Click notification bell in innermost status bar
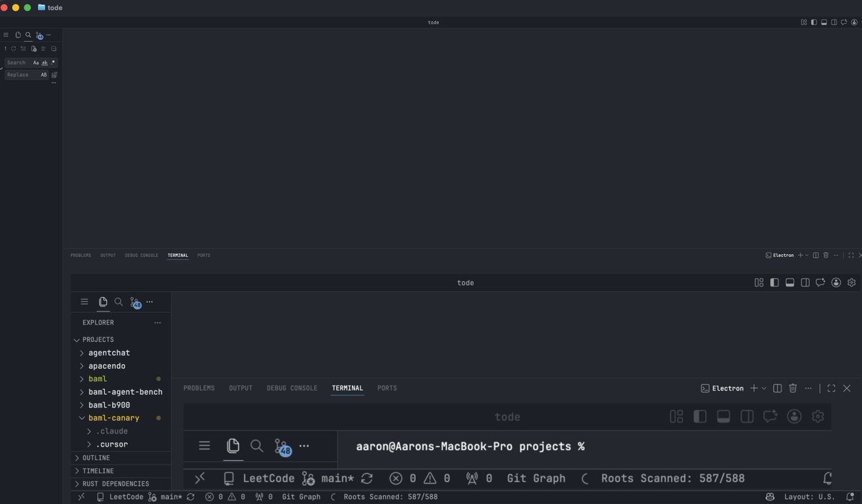This screenshot has width=862, height=504. pyautogui.click(x=828, y=478)
